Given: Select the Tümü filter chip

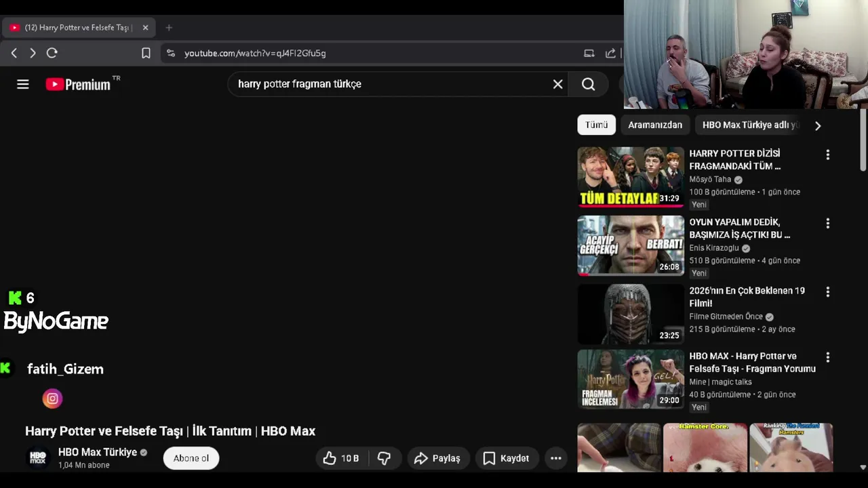Looking at the screenshot, I should [x=596, y=125].
